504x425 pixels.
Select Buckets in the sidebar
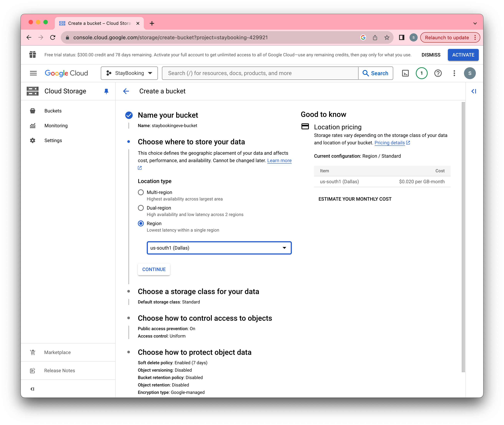53,111
